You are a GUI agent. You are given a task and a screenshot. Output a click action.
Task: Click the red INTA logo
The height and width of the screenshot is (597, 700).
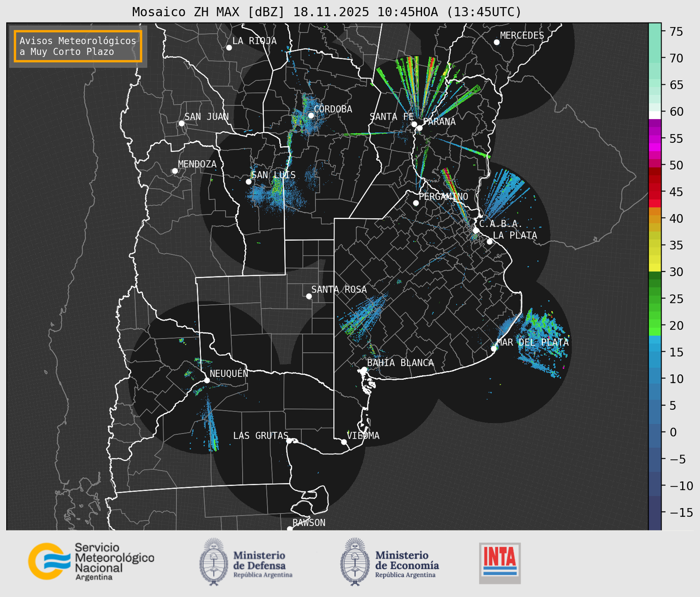point(500,563)
